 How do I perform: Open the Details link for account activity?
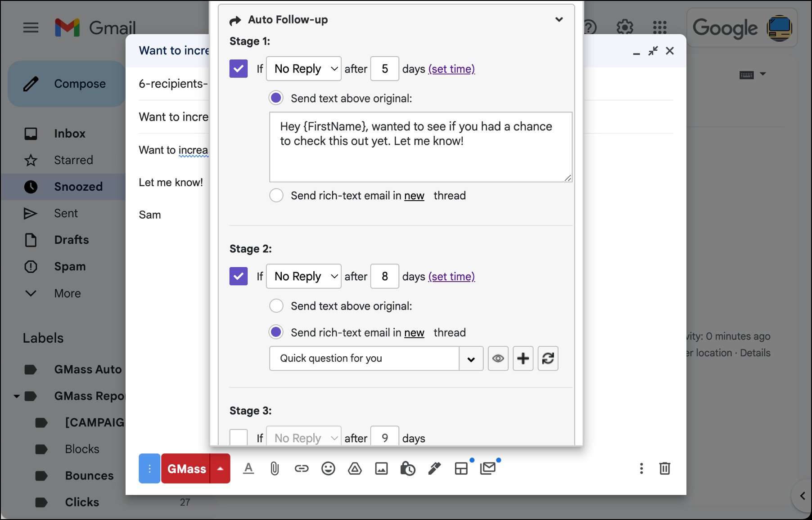tap(755, 353)
